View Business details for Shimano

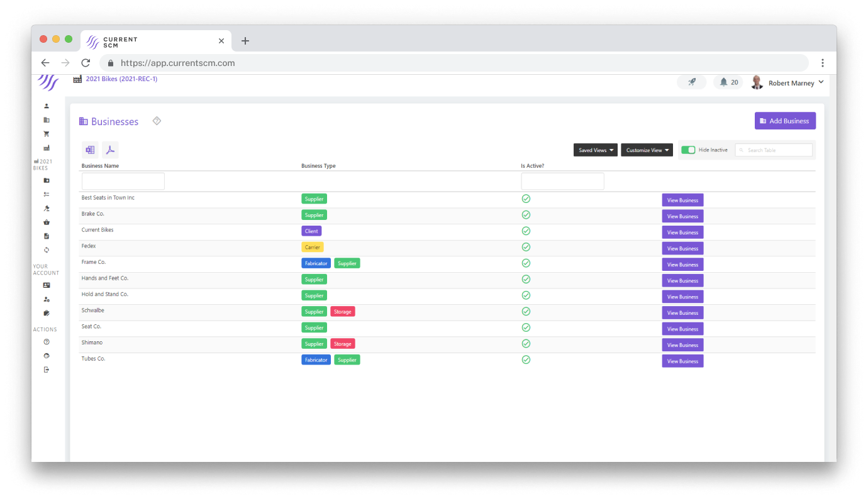pos(682,344)
